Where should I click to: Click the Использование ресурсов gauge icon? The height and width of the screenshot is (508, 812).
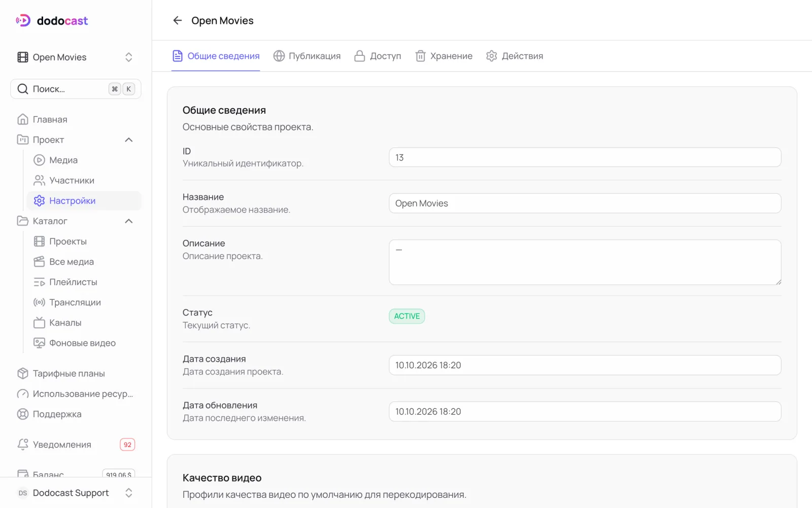coord(23,394)
